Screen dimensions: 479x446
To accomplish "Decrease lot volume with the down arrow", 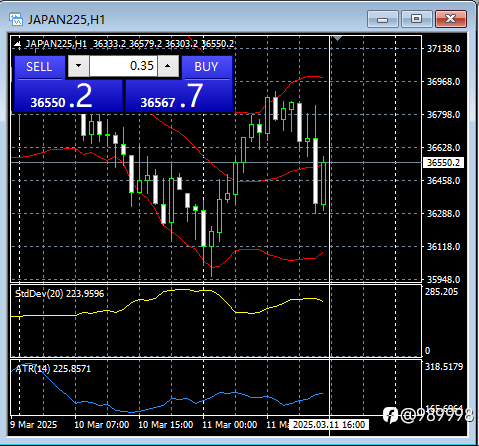I will click(78, 66).
